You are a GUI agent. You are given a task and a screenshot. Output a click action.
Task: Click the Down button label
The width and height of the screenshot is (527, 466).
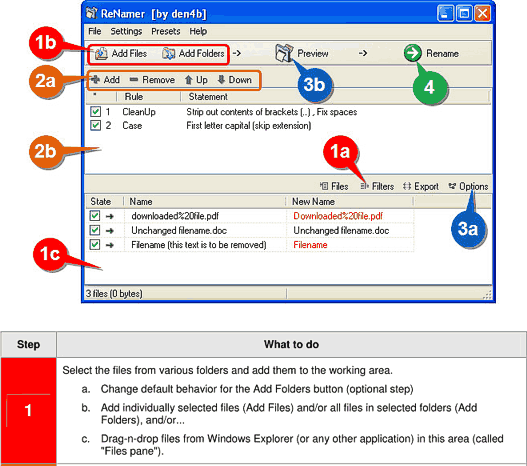point(240,80)
